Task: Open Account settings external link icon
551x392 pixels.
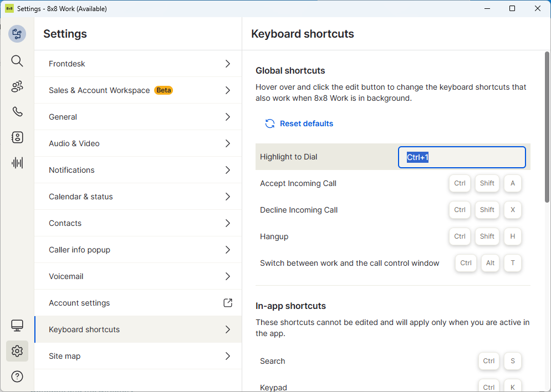Action: pos(228,303)
